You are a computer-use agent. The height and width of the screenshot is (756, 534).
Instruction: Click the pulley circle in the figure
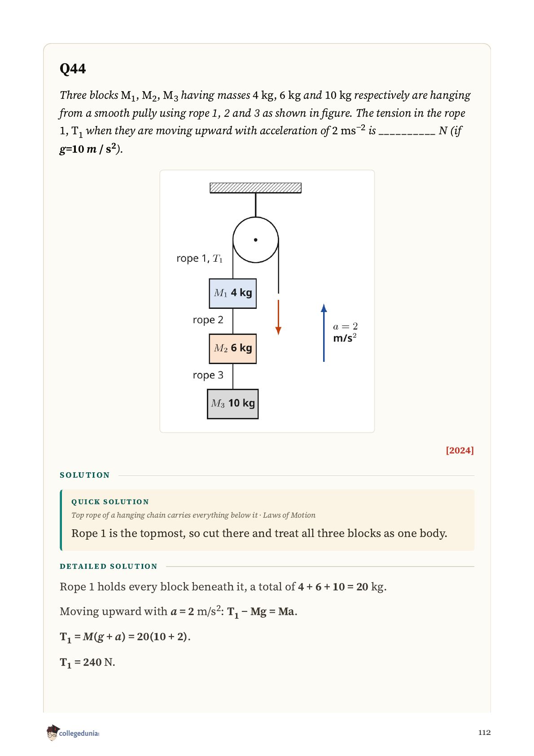pyautogui.click(x=256, y=240)
